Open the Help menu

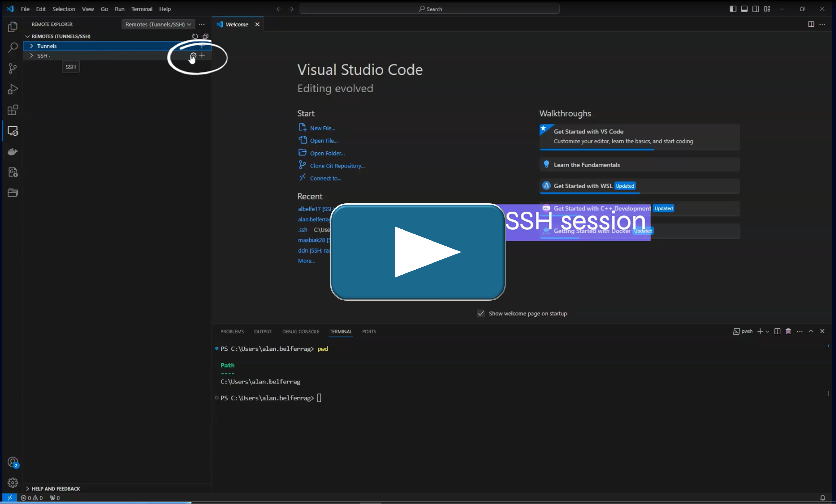point(165,9)
